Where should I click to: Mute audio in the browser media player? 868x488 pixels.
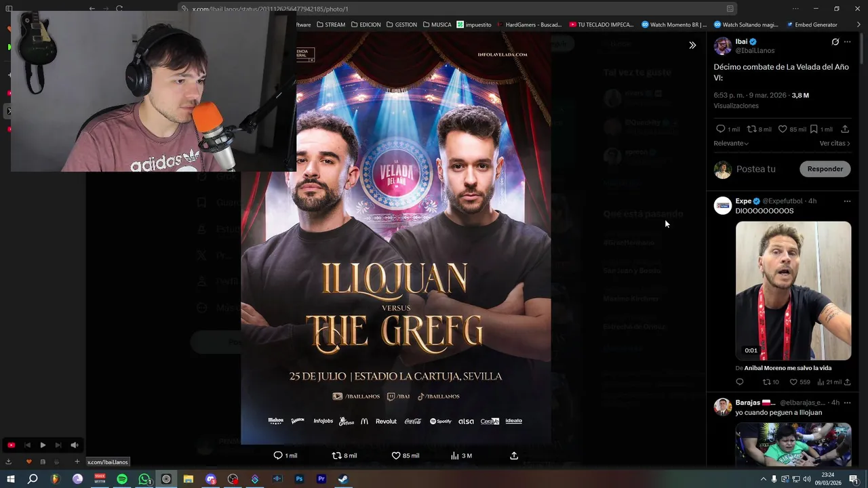coord(75,445)
